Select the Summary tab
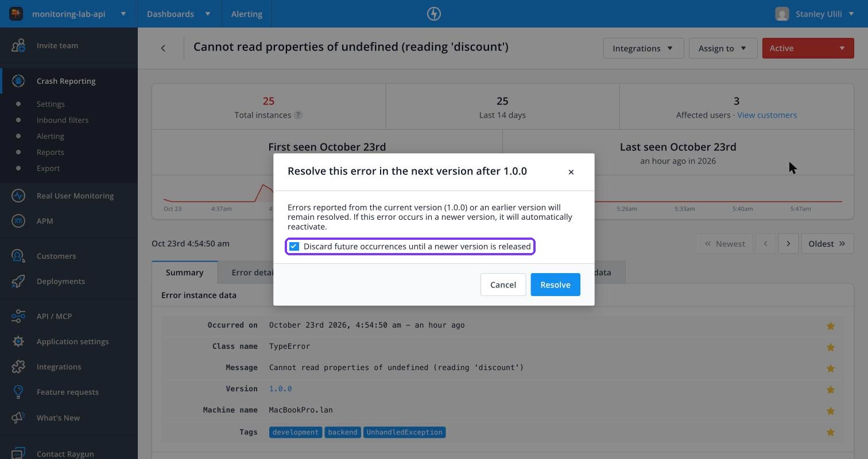Viewport: 868px width, 459px height. 185,273
